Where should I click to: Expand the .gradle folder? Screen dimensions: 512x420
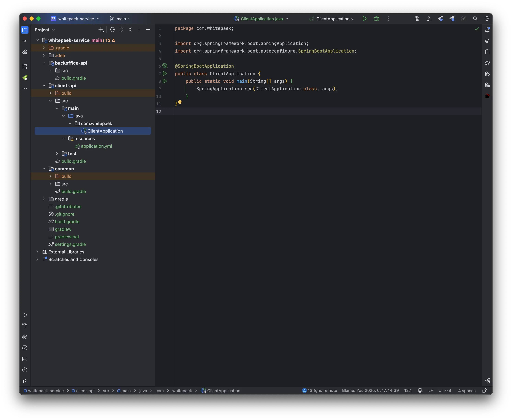pyautogui.click(x=44, y=48)
